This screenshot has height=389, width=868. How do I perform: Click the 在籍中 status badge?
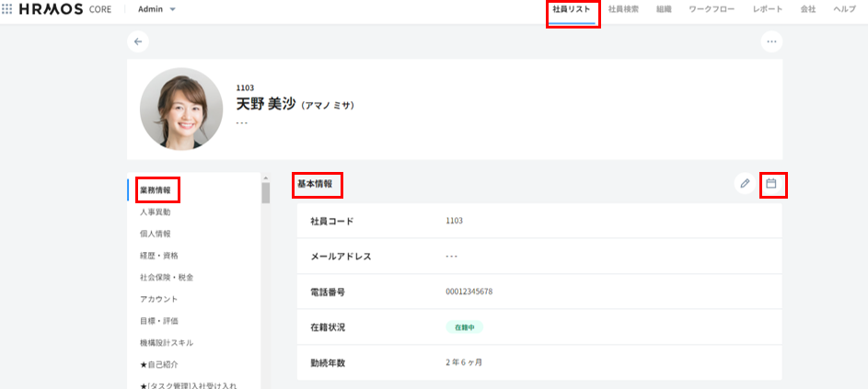pos(464,326)
